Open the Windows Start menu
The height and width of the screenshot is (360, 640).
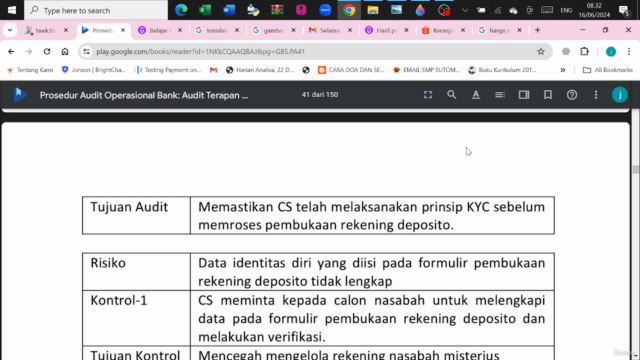pyautogui.click(x=12, y=10)
